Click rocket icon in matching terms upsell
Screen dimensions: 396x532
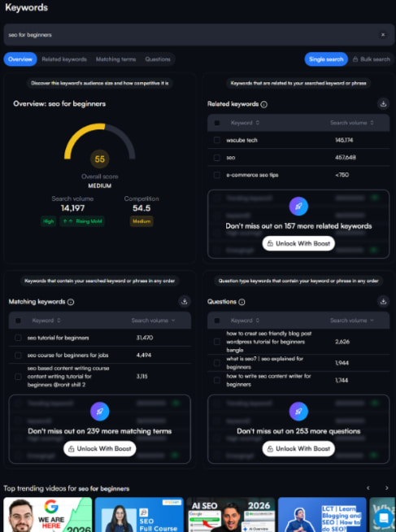click(x=100, y=412)
